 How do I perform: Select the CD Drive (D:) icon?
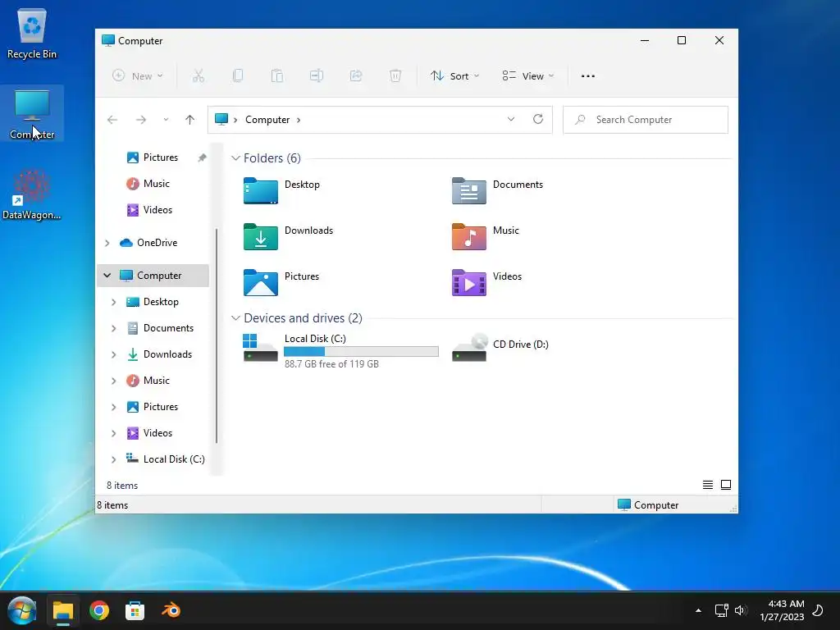coord(469,348)
